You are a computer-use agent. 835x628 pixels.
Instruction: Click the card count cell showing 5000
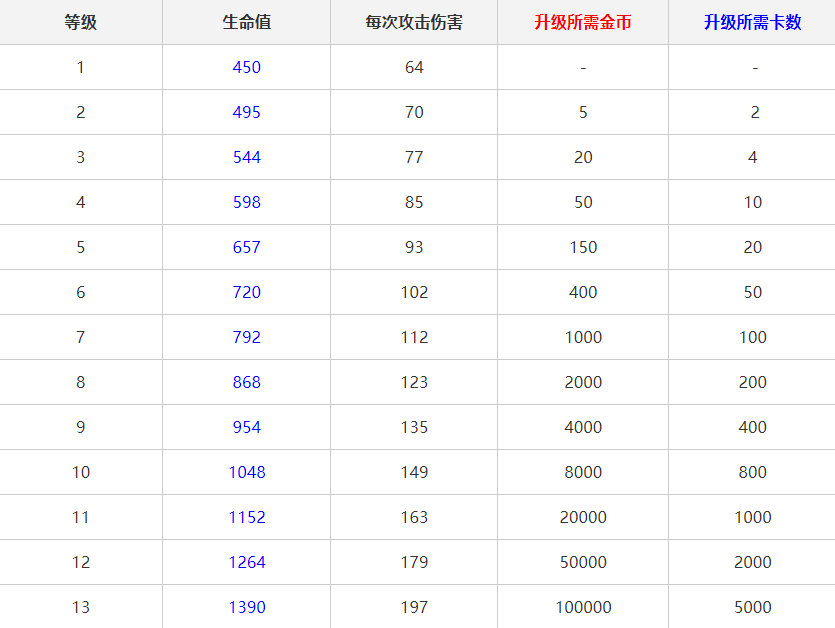pyautogui.click(x=752, y=607)
